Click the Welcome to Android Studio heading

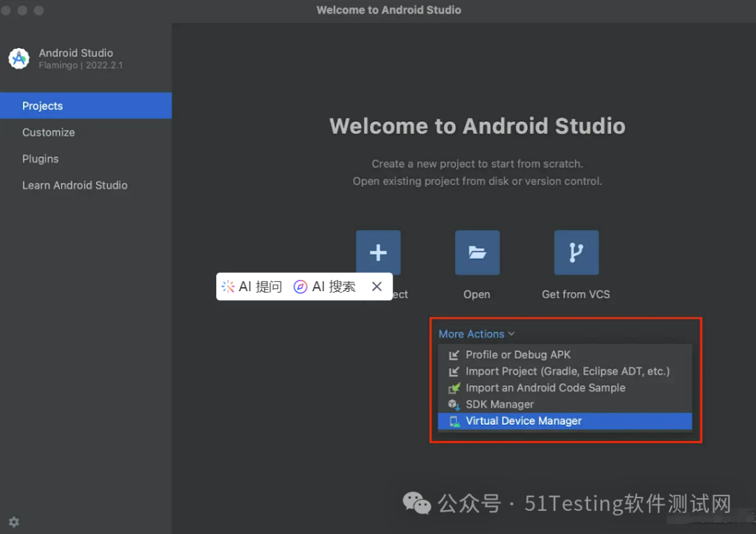(x=477, y=126)
